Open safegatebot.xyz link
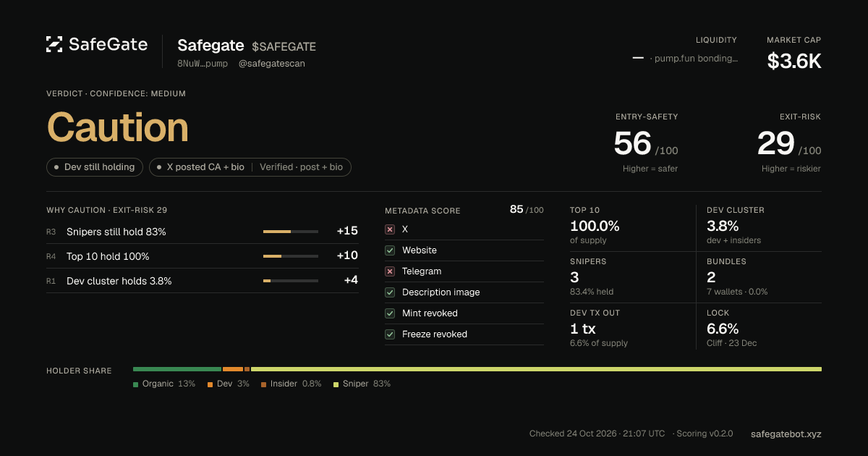868x456 pixels. tap(786, 434)
